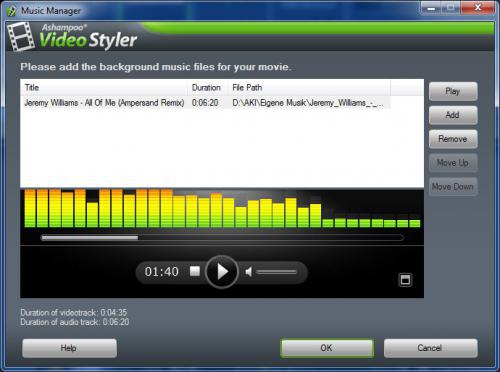Click the Duration of audio track 0:06:20 text
The width and height of the screenshot is (500, 372).
click(75, 322)
